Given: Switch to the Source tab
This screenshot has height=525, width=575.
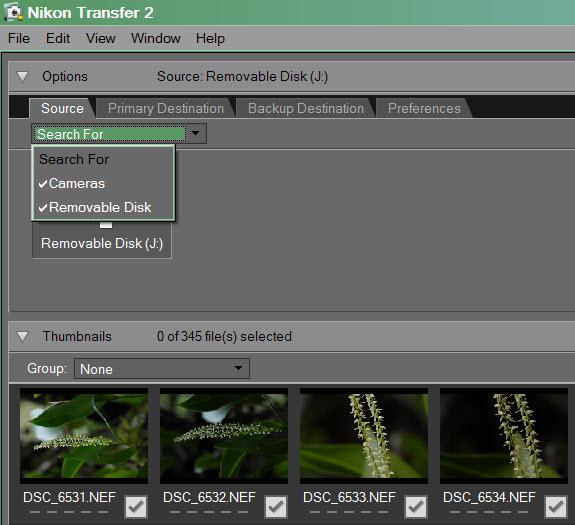Looking at the screenshot, I should click(62, 108).
